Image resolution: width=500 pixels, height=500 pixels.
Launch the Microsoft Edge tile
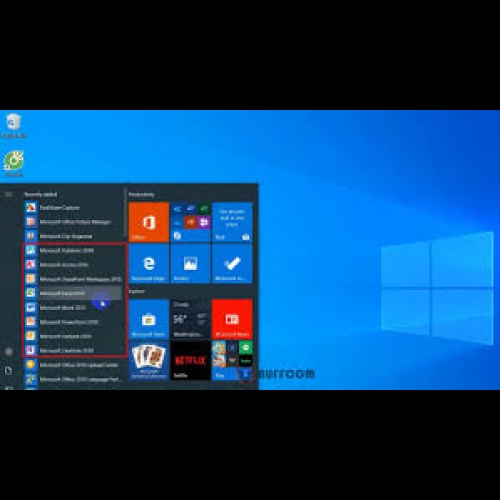tap(149, 264)
